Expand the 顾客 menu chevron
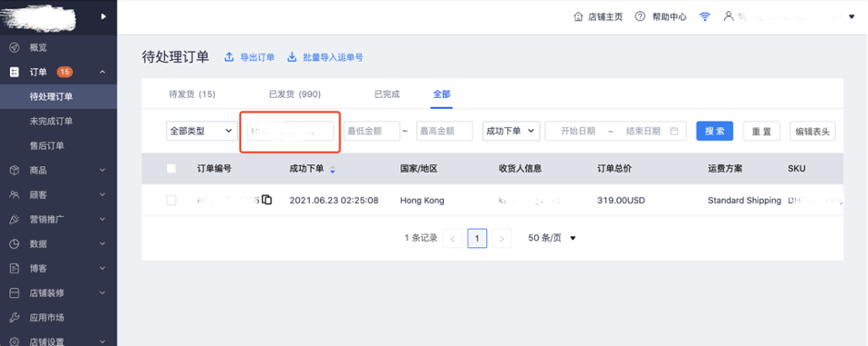 point(102,195)
